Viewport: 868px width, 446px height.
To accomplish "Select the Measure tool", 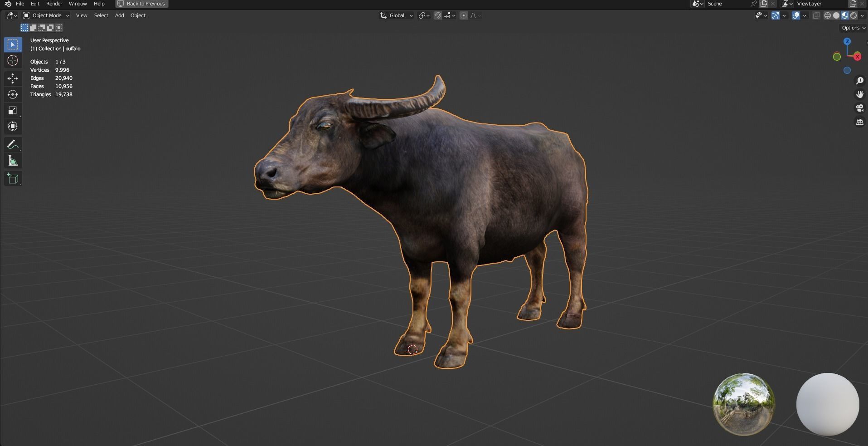I will (x=13, y=161).
